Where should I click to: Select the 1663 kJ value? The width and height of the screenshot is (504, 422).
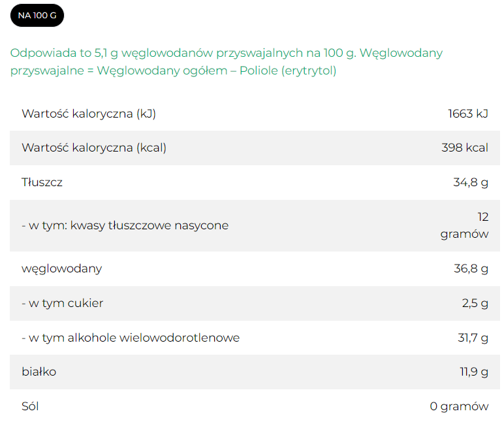pos(467,114)
